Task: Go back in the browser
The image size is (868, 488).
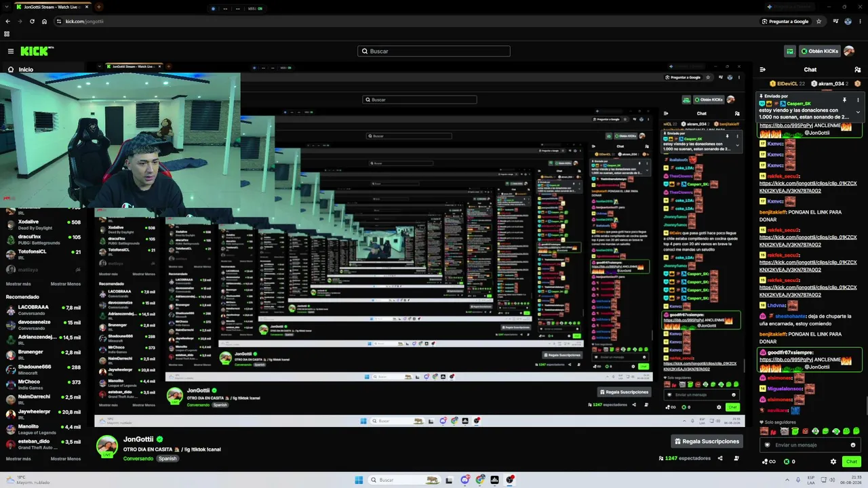Action: [x=8, y=21]
